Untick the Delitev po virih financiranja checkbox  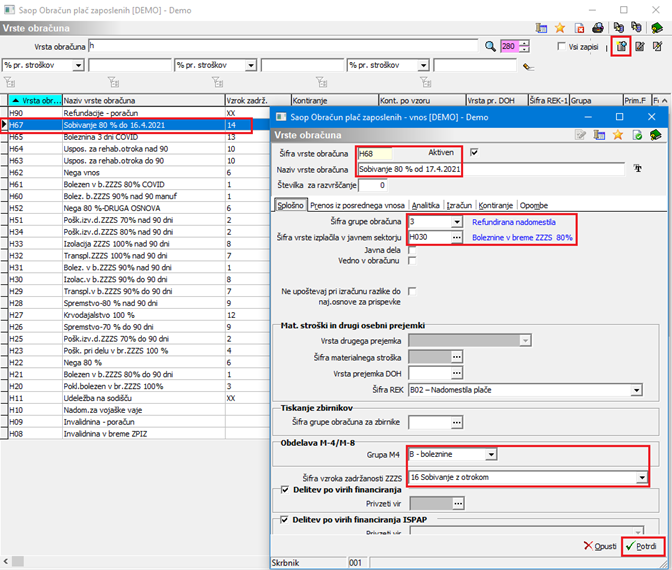point(285,489)
